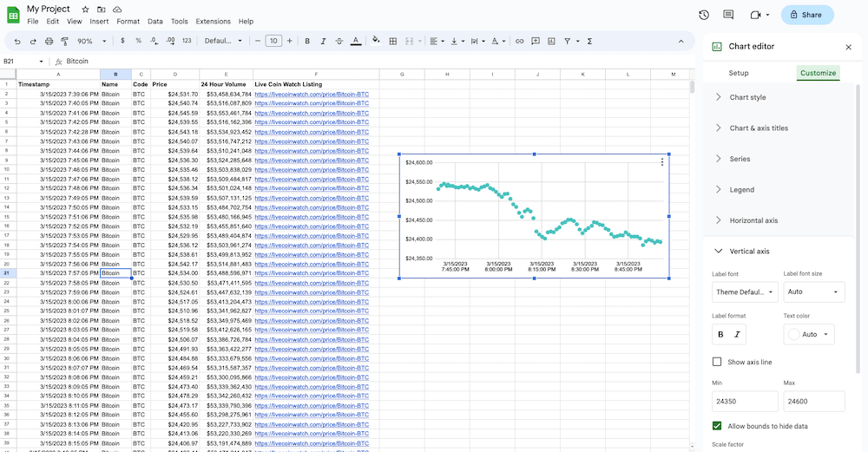Uncheck Allow bounds to hide data
Viewport: 868px width, 452px height.
(717, 426)
